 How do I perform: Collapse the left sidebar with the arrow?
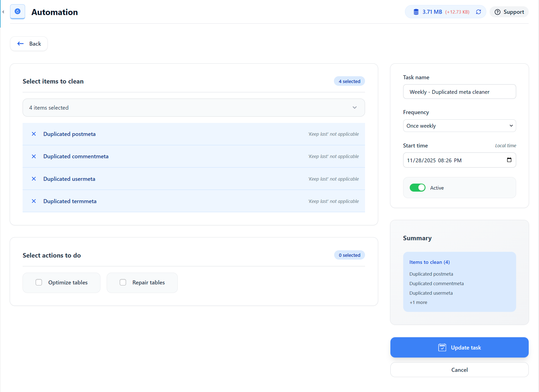click(x=3, y=12)
